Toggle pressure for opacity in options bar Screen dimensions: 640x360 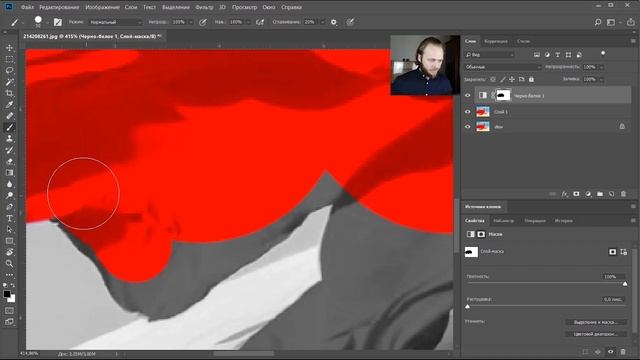203,22
